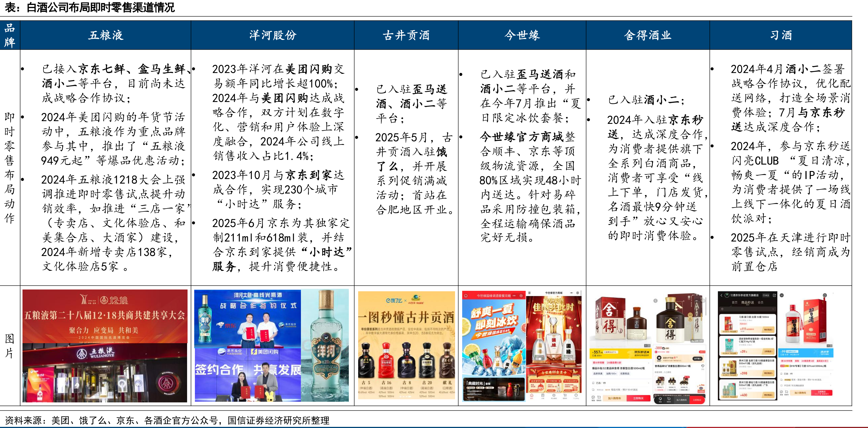Open the 签约合作 共赢发展 美团闪购 photo
Image resolution: width=868 pixels, height=428 pixels.
(248, 375)
